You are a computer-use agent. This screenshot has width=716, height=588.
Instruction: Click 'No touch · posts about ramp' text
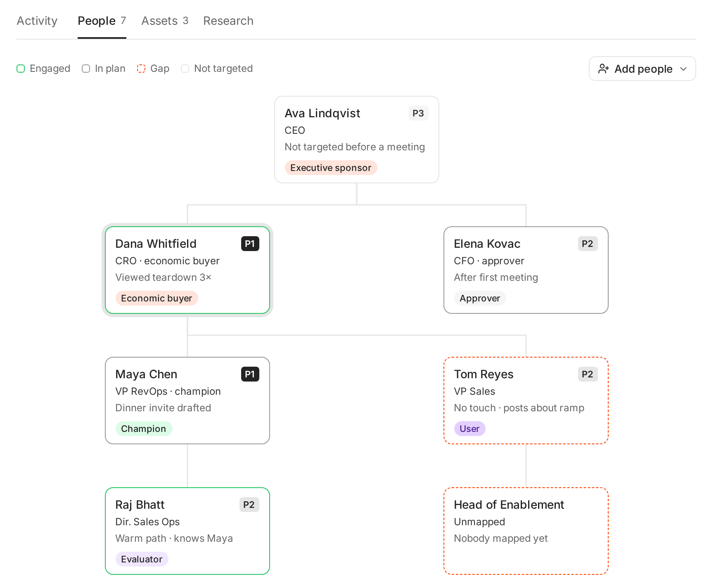pyautogui.click(x=519, y=408)
